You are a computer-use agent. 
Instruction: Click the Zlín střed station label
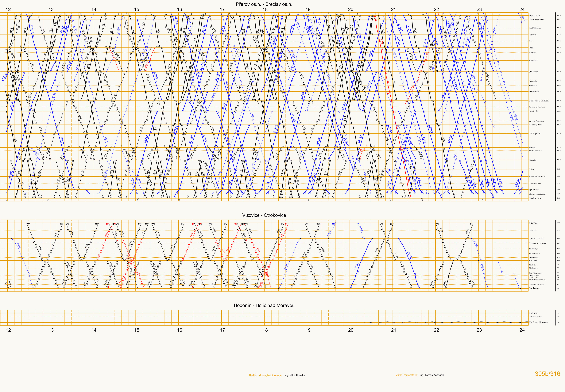533,261
